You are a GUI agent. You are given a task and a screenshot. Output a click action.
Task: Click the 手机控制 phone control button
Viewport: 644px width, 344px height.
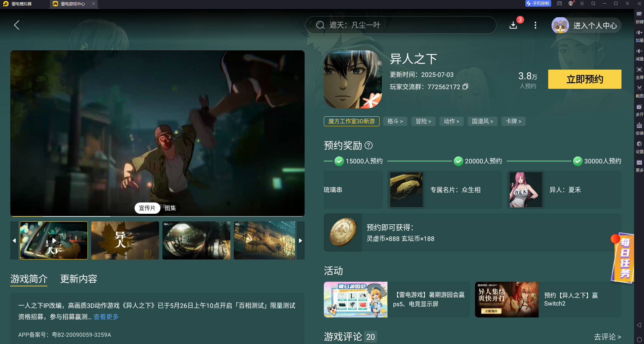pyautogui.click(x=538, y=3)
